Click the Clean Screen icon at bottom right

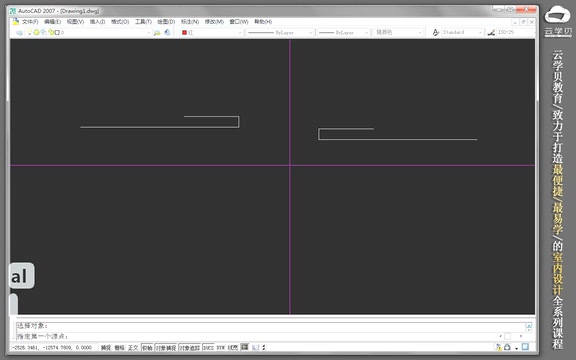[525, 347]
